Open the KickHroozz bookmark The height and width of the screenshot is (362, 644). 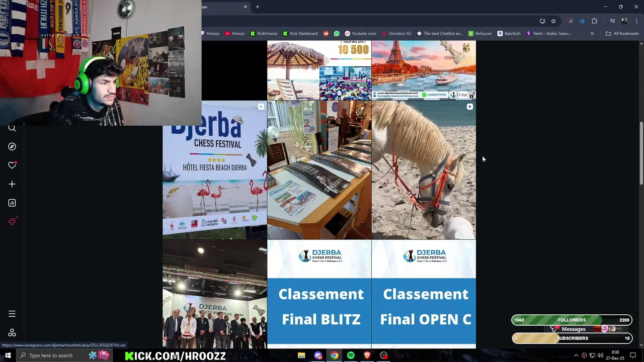[x=264, y=33]
